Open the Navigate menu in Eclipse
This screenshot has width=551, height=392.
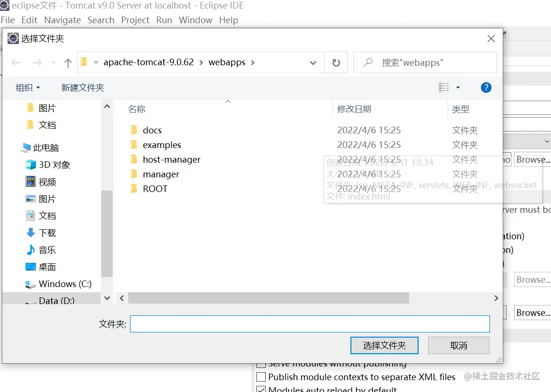coord(62,20)
